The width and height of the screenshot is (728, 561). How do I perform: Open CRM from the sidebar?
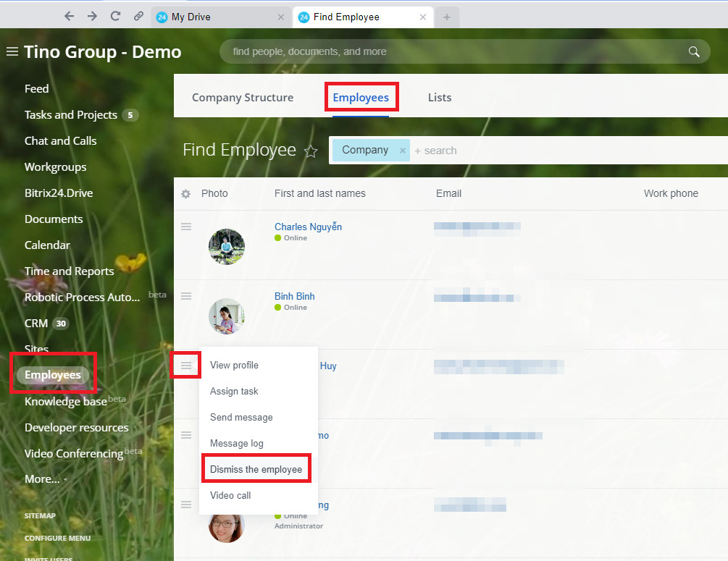point(36,324)
